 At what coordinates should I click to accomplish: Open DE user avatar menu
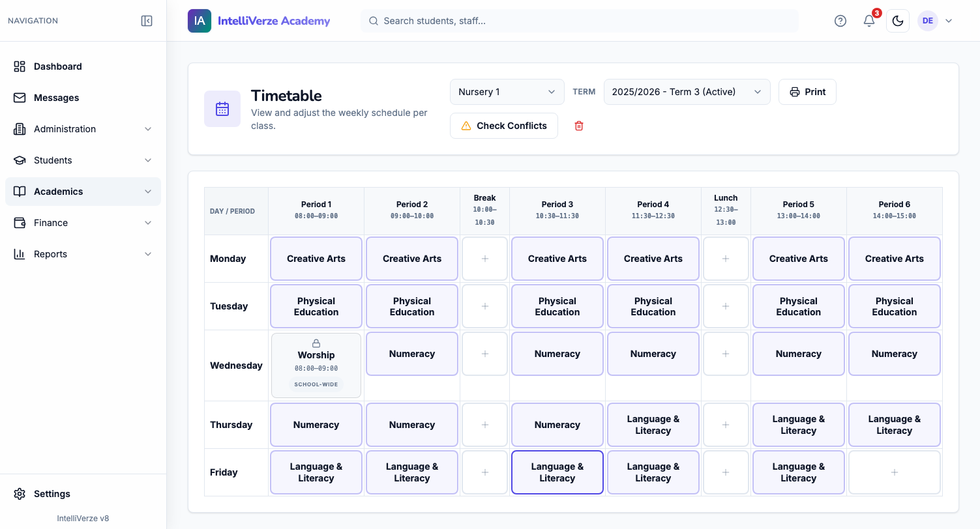928,21
